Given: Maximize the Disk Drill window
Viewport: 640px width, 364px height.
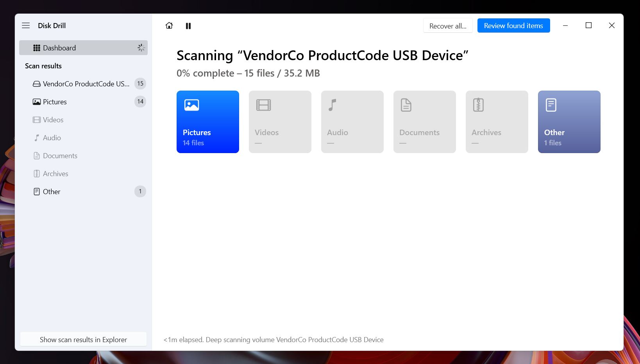Looking at the screenshot, I should coord(588,25).
